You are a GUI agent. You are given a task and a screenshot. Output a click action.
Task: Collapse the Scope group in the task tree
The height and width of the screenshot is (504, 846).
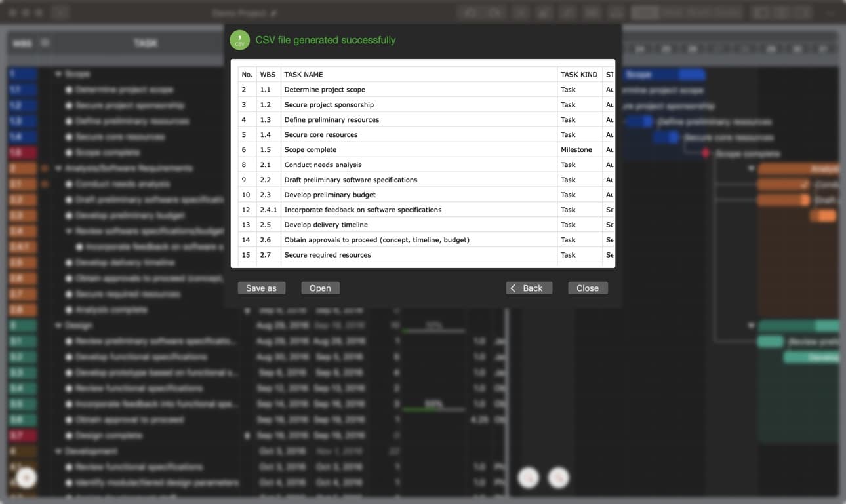pos(58,75)
